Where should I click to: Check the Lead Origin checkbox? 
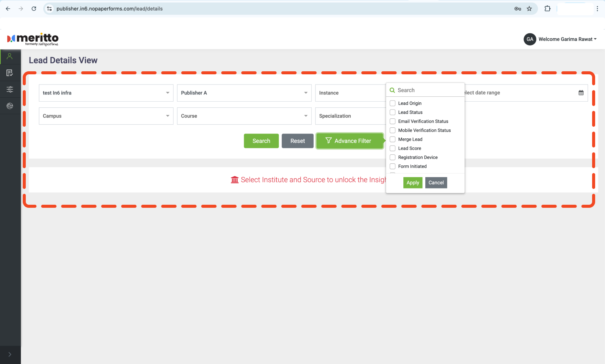click(393, 103)
